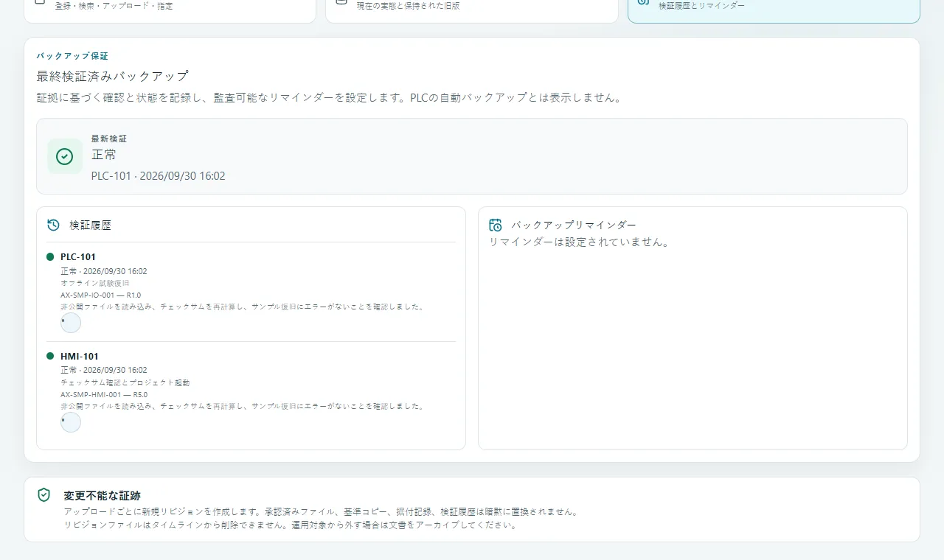This screenshot has width=944, height=560.
Task: Click the green status dot next to PLC-101
Action: 50,257
